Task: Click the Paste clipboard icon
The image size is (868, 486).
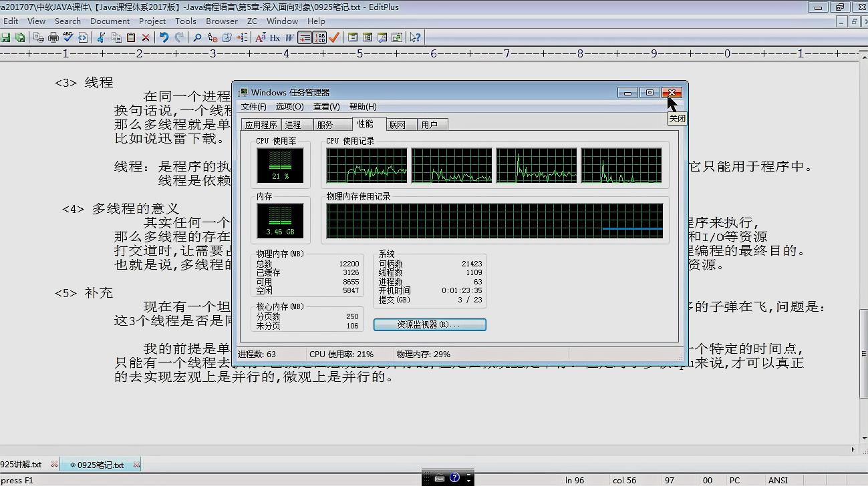Action: (131, 37)
